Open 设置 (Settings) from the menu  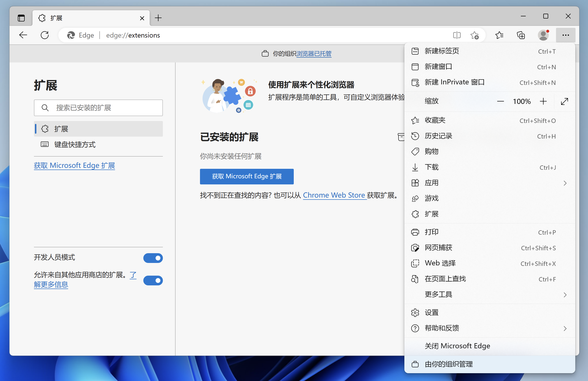pos(431,313)
